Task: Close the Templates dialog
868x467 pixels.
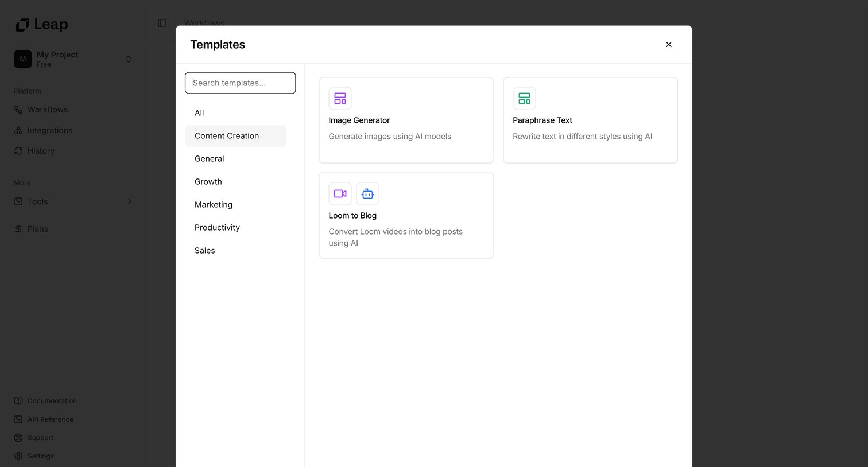Action: (669, 44)
